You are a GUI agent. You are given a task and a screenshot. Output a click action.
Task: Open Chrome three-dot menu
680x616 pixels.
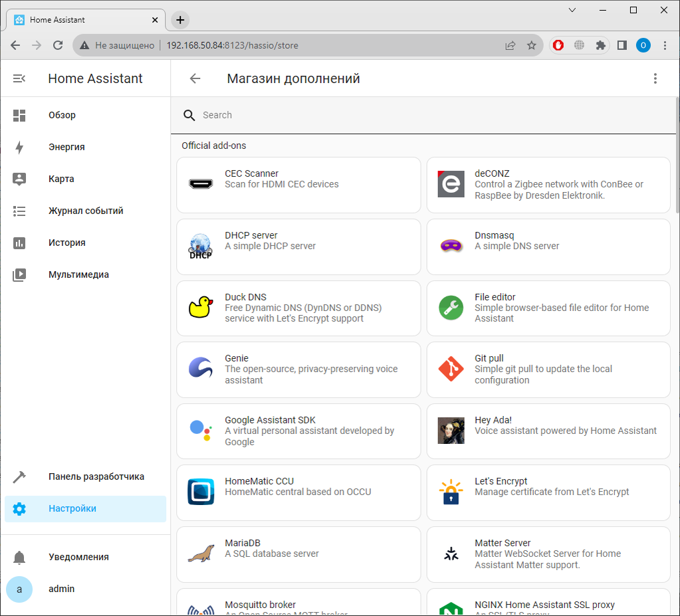[665, 45]
